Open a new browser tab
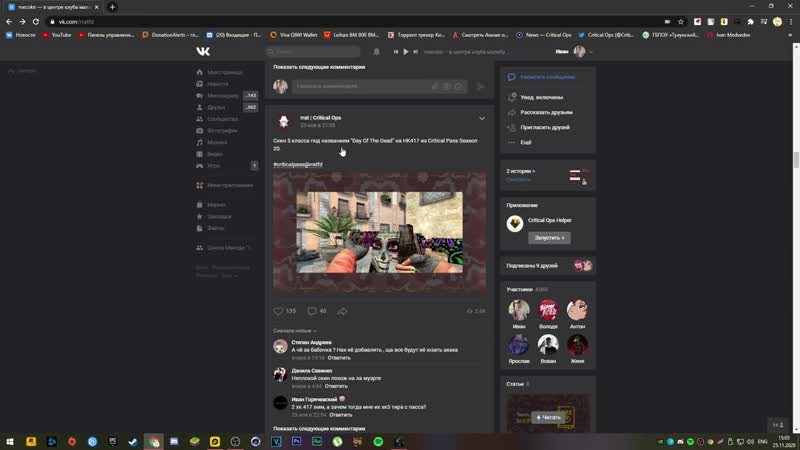800x450 pixels. pyautogui.click(x=112, y=7)
